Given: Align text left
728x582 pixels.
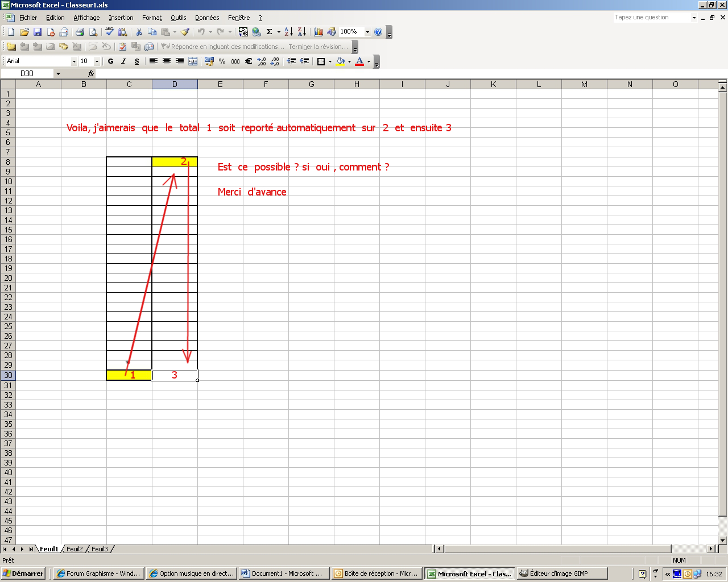Looking at the screenshot, I should pos(153,61).
